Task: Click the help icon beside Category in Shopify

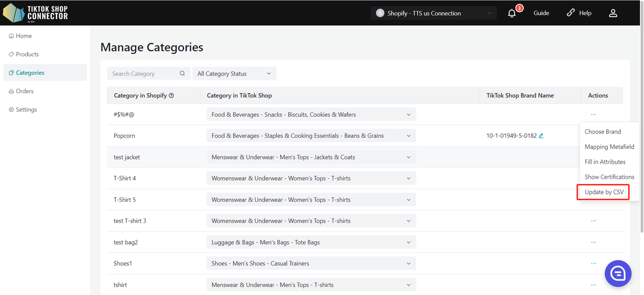Action: (x=172, y=96)
